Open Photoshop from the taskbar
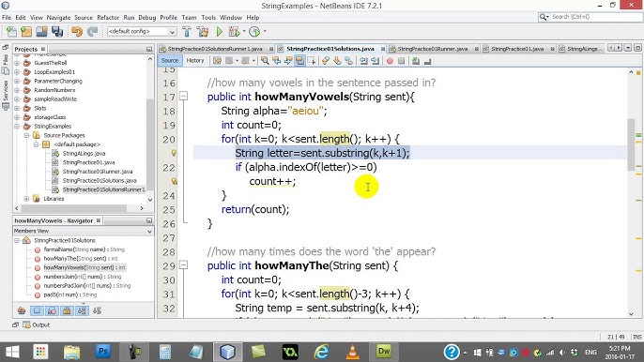This screenshot has width=644, height=362. pyautogui.click(x=103, y=352)
